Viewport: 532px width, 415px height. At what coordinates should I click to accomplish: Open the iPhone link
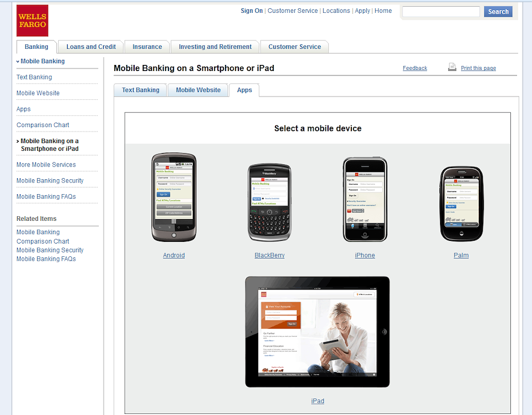pyautogui.click(x=365, y=255)
